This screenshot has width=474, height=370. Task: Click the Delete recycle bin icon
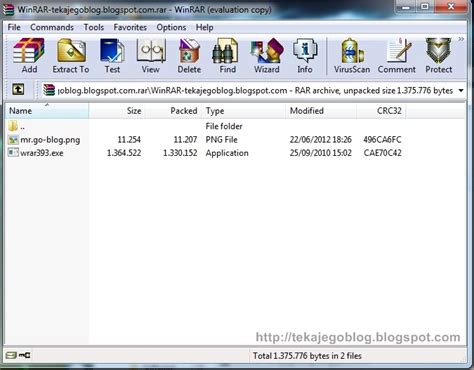189,51
